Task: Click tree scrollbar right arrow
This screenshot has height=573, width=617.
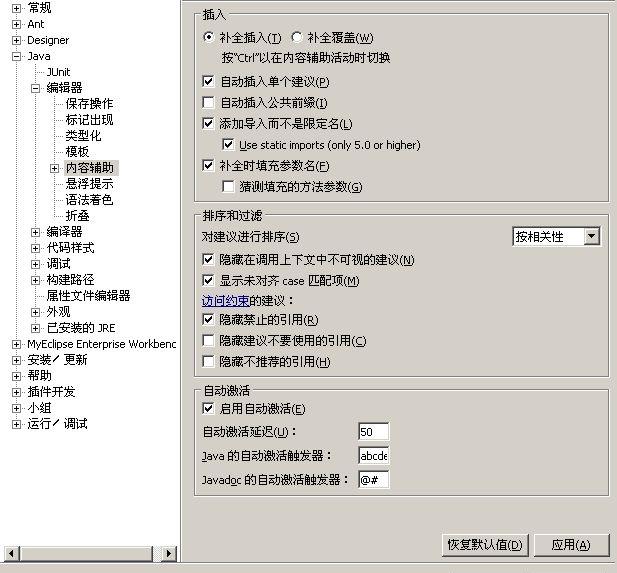Action: (x=169, y=554)
